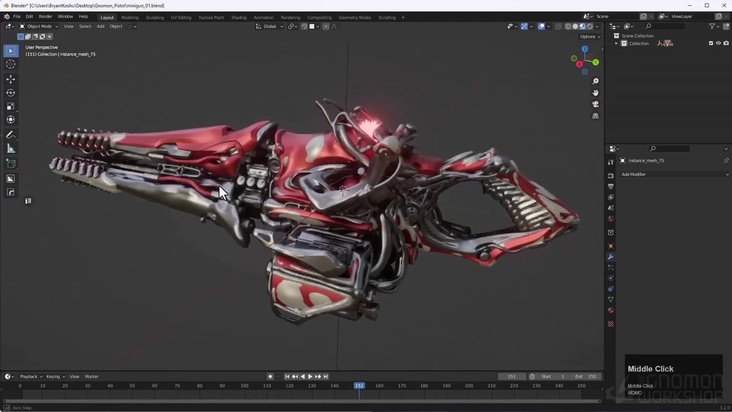
Task: Open the Object Constraints properties tab
Action: coord(611,289)
